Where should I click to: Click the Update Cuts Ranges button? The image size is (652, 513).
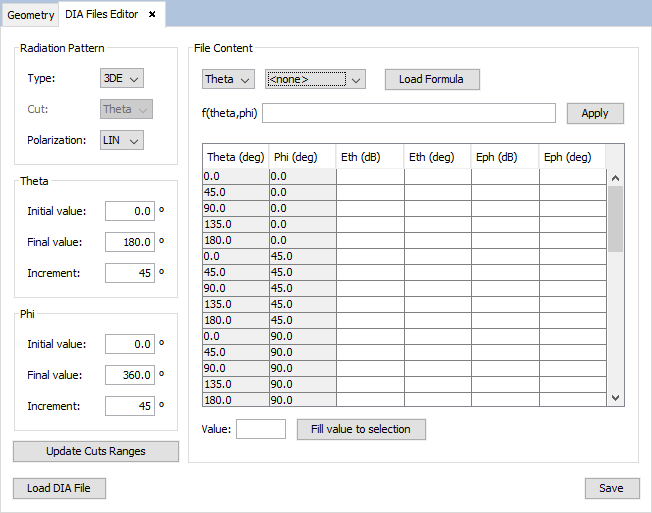tap(96, 451)
